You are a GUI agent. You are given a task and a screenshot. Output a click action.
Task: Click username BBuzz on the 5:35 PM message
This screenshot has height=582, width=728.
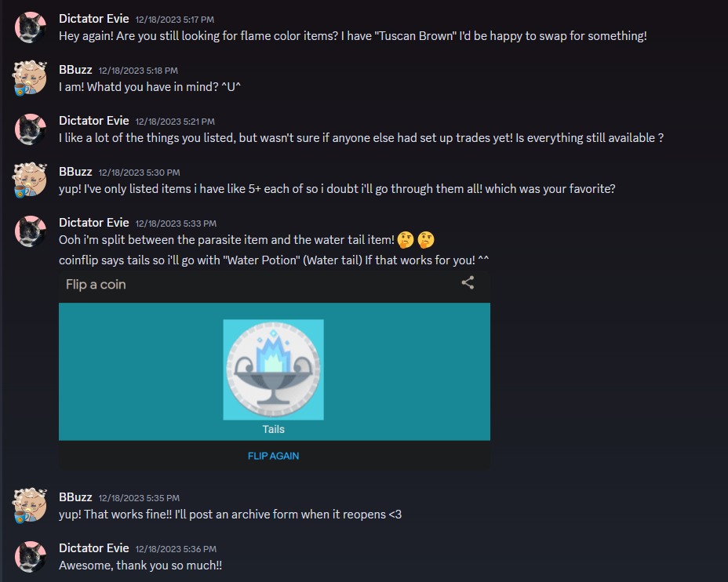75,497
